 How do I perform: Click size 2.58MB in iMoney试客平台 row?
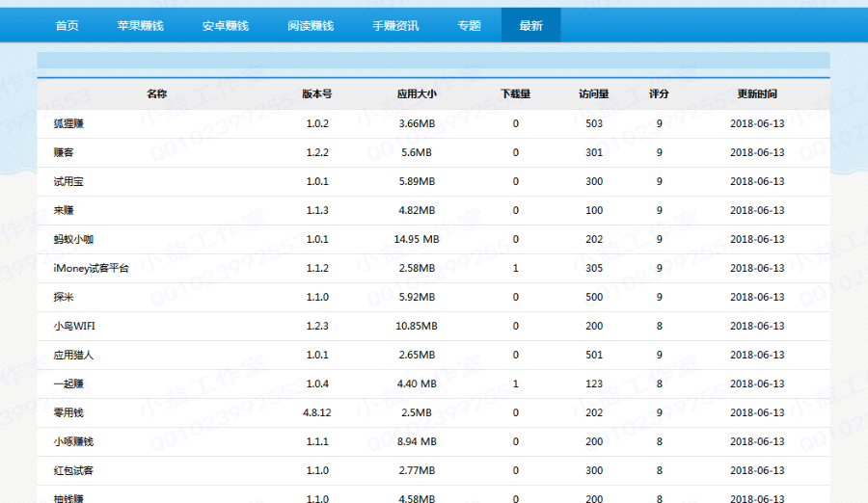tap(417, 268)
